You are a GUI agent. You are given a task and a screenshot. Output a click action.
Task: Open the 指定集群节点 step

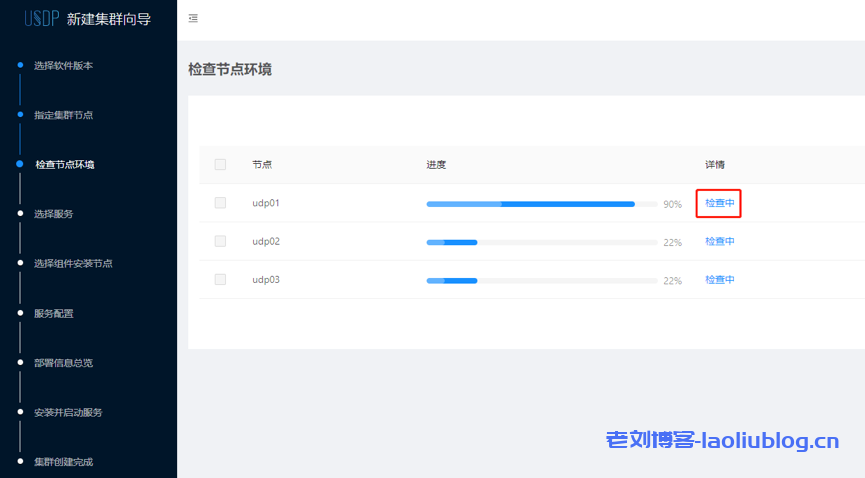point(63,115)
